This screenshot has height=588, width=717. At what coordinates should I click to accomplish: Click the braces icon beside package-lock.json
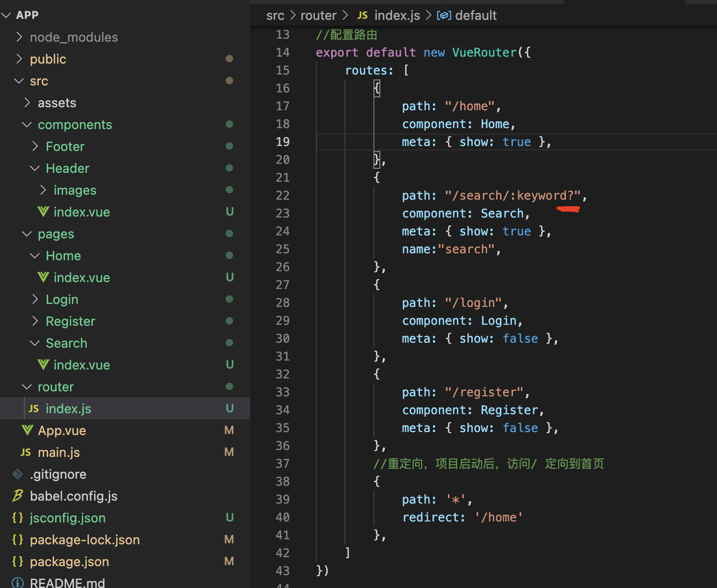(18, 539)
